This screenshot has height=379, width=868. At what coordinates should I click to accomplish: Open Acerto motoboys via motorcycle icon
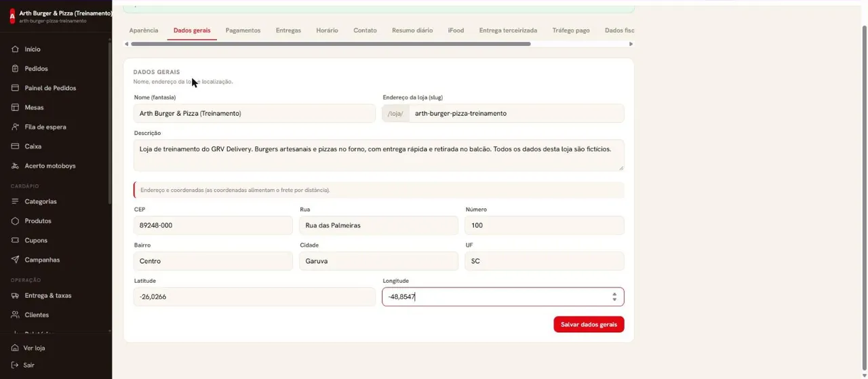point(15,165)
